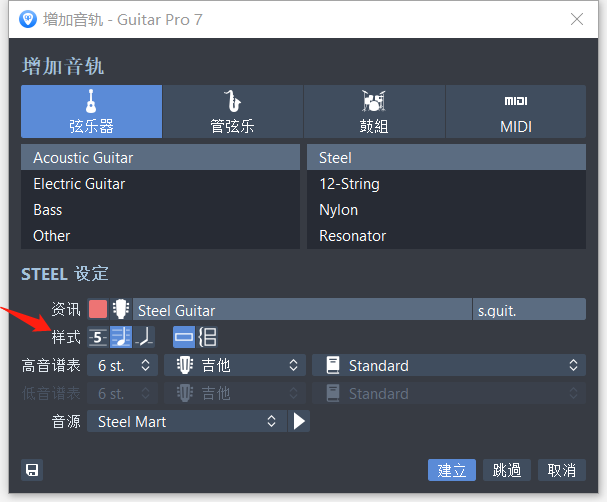Select Steel guitar type

pyautogui.click(x=446, y=158)
